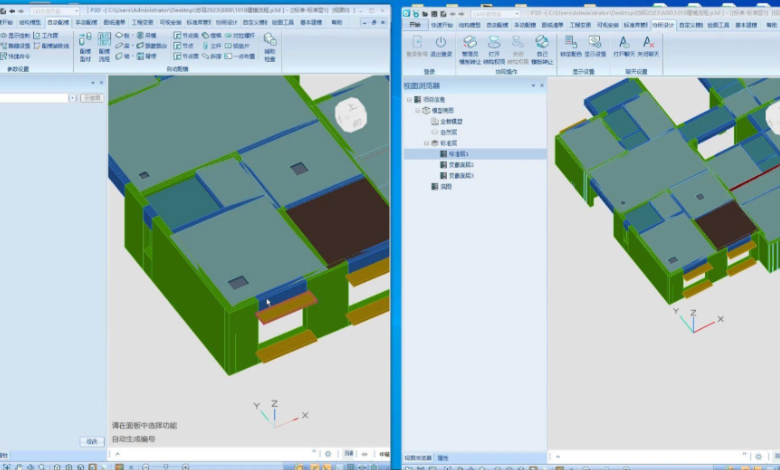
Task: Open the 板 tool dropdown arrow
Action: point(133,36)
